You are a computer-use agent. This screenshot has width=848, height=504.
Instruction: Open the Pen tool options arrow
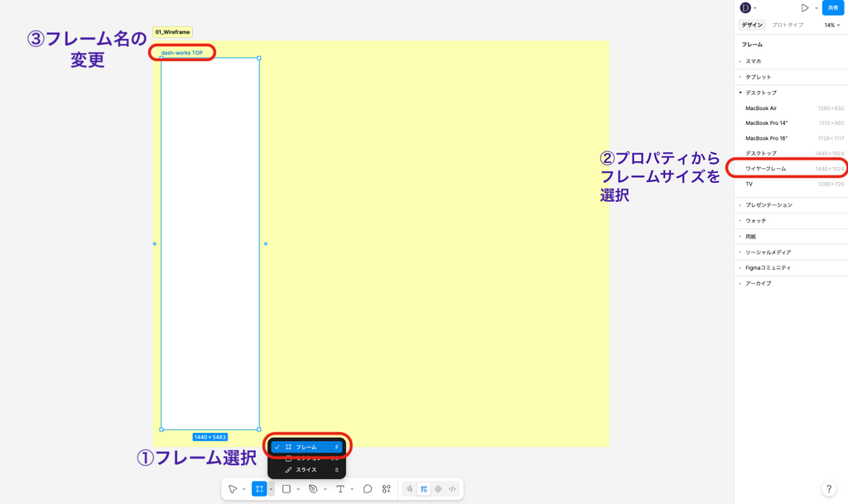(325, 489)
